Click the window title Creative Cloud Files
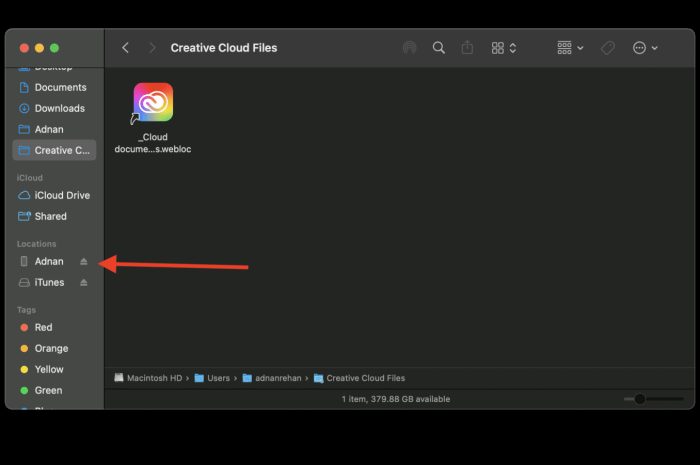Image resolution: width=700 pixels, height=465 pixels. pos(224,48)
